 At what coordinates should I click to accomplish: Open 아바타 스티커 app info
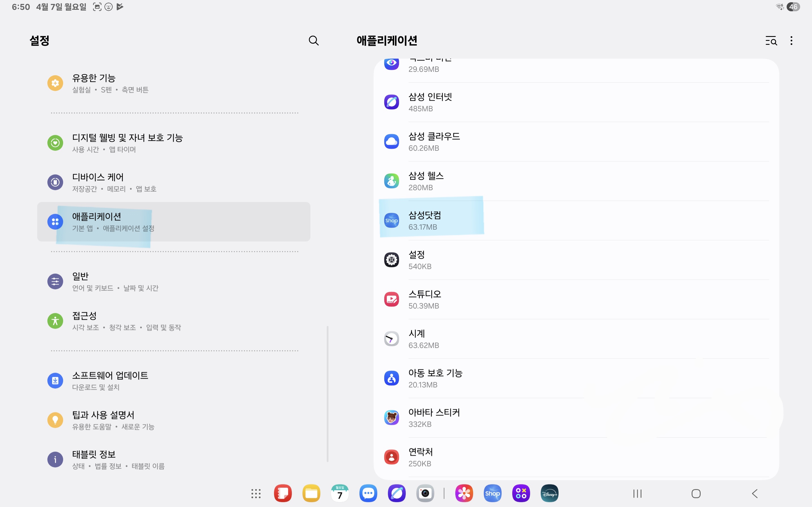coord(434,418)
